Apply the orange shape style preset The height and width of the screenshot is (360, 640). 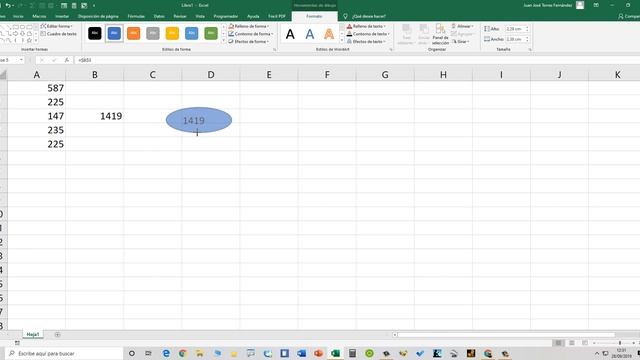coord(133,33)
